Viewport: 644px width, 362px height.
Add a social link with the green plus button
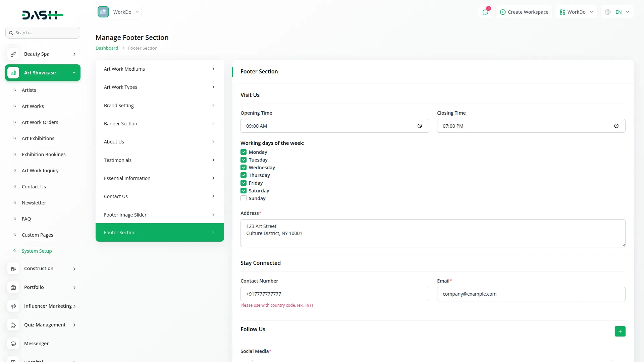(x=620, y=331)
